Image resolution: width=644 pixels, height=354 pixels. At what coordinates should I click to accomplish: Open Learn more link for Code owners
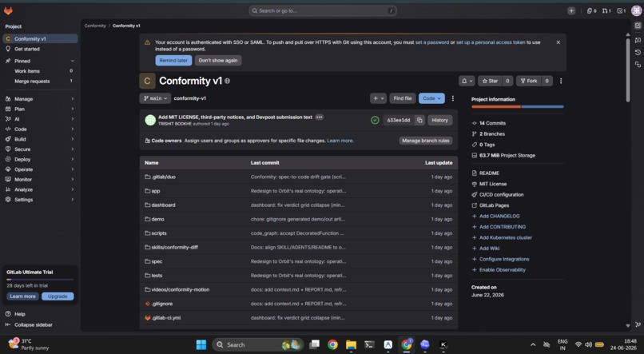pyautogui.click(x=340, y=141)
